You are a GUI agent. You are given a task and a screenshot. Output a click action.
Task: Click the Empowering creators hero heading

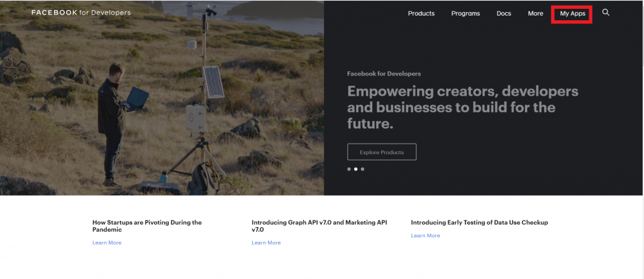(x=462, y=107)
